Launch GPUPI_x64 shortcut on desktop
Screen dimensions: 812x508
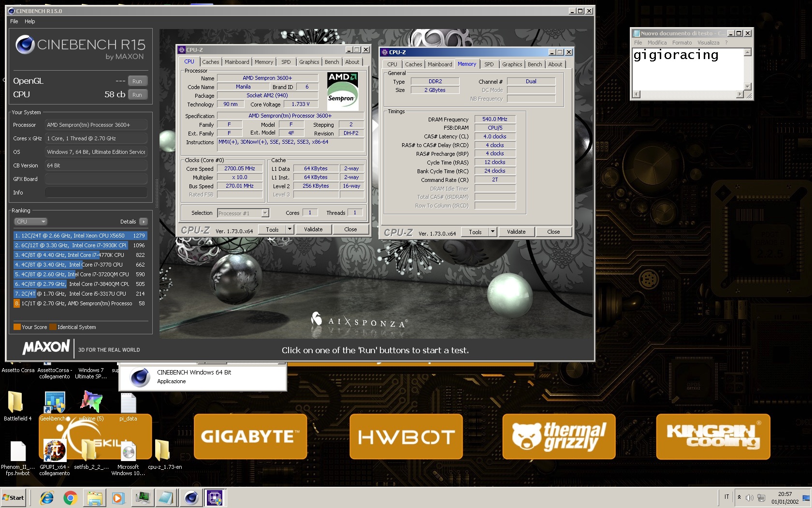click(55, 451)
